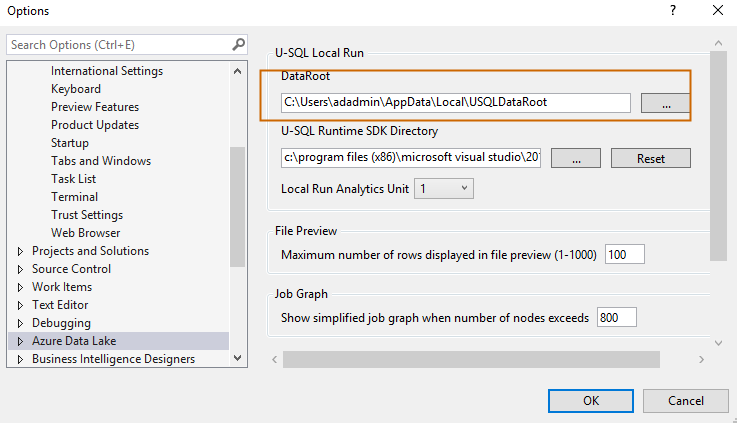Screen dimensions: 738x424
Task: Confirm settings with OK button
Action: tap(590, 400)
